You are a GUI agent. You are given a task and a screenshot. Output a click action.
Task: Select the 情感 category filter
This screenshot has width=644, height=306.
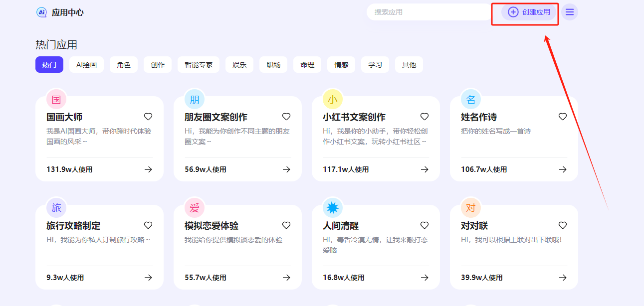point(341,64)
